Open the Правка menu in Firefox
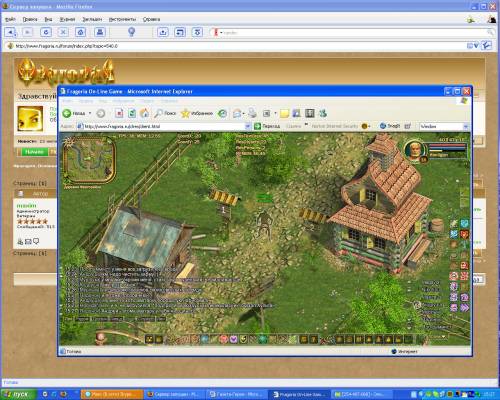 (x=30, y=19)
